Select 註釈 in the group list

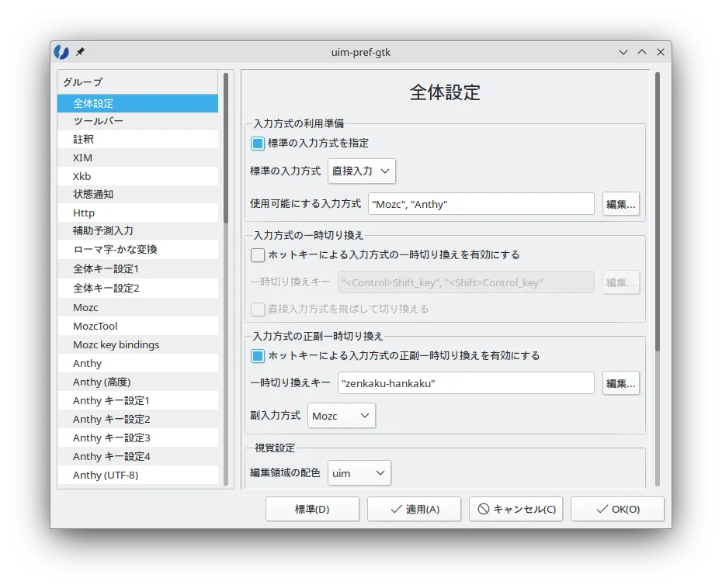(137, 140)
